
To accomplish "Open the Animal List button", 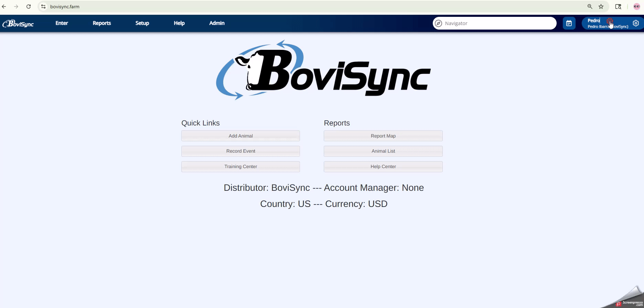I will coord(383,151).
